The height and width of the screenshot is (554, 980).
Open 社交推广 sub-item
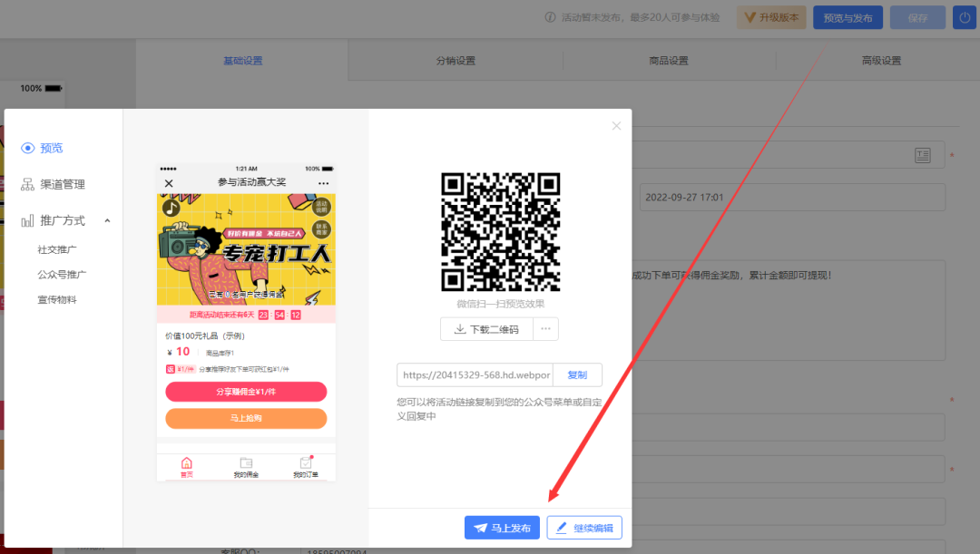point(57,249)
